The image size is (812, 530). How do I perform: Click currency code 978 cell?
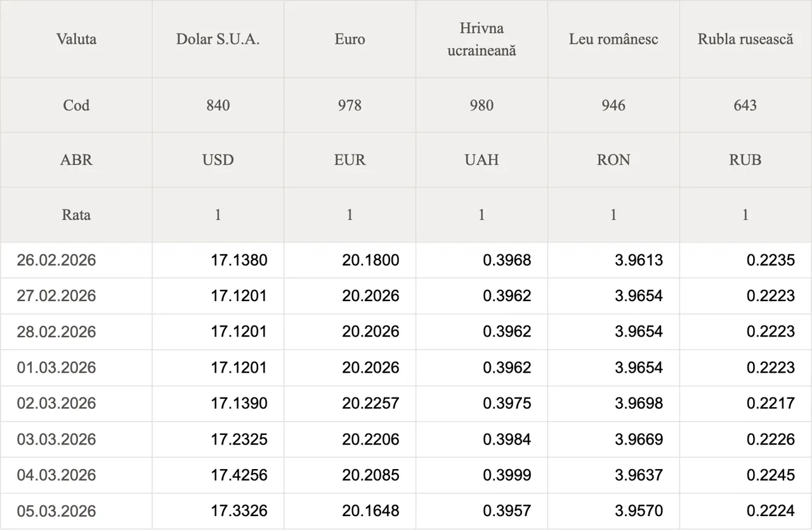tap(350, 105)
